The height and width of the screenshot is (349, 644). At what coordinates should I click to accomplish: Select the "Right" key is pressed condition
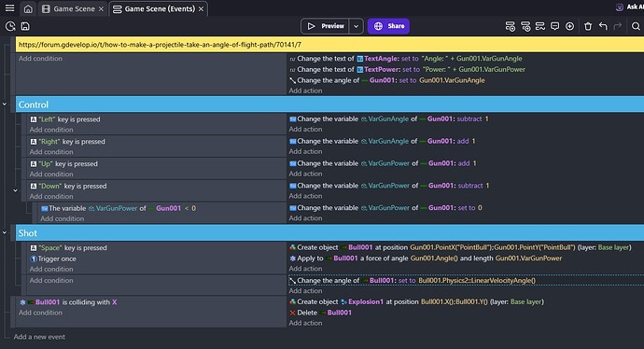68,142
